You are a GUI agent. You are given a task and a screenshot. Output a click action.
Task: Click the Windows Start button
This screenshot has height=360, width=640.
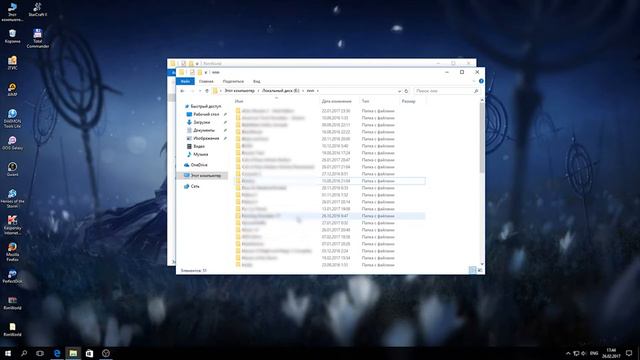[8, 353]
